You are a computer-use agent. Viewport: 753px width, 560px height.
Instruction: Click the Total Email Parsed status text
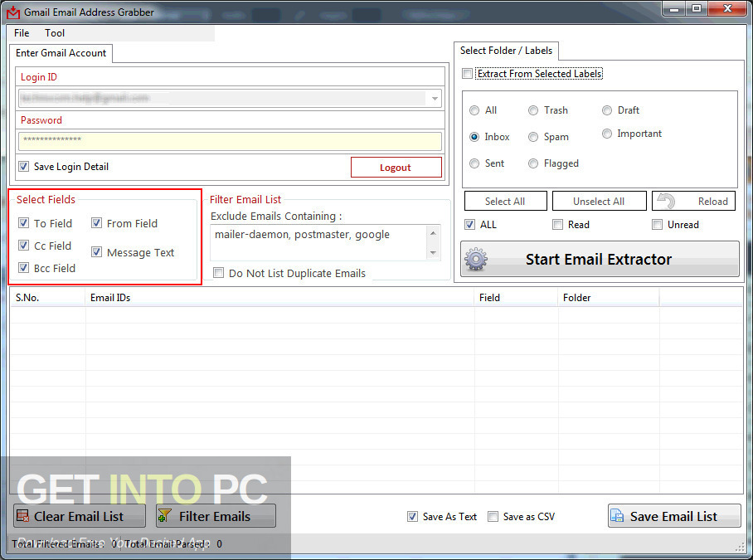173,544
